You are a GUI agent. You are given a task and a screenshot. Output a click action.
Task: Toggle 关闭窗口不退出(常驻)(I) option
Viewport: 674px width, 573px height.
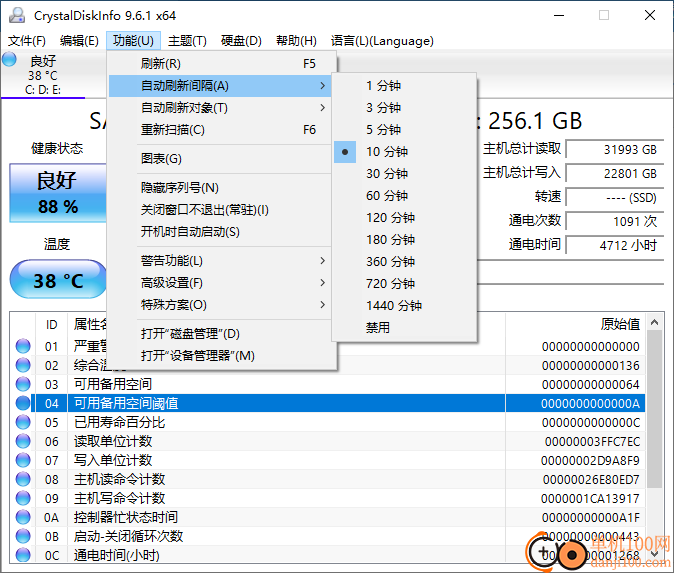click(x=220, y=210)
